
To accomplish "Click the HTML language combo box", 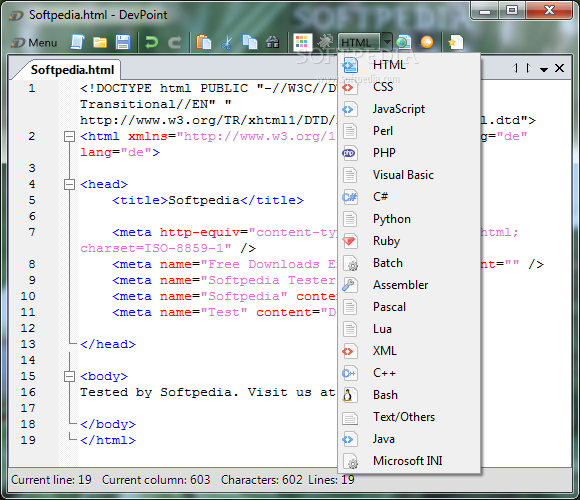I will 359,42.
